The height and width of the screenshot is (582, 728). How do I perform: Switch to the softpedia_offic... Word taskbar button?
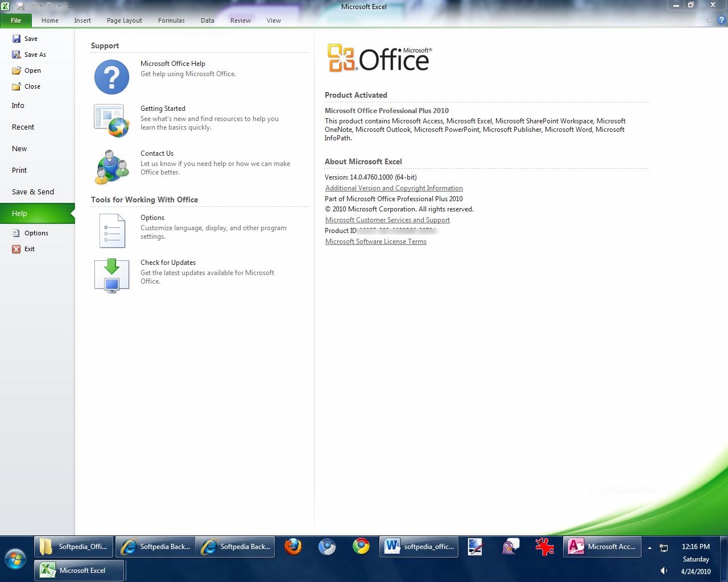point(419,547)
